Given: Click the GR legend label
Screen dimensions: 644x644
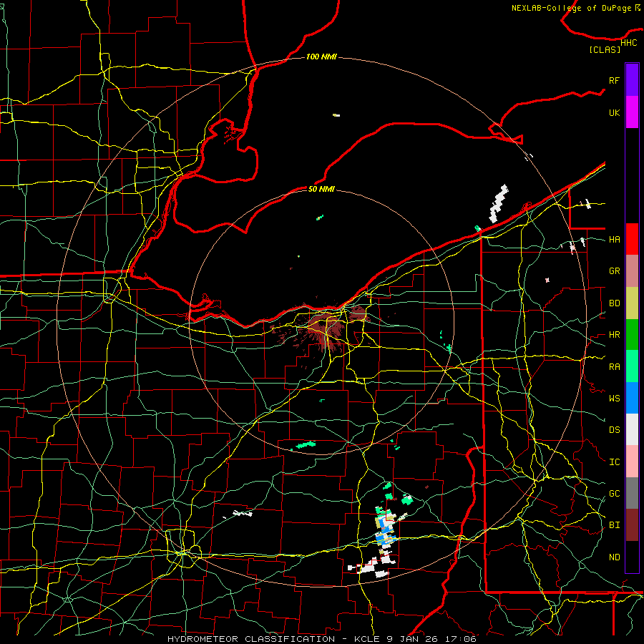Looking at the screenshot, I should 615,271.
